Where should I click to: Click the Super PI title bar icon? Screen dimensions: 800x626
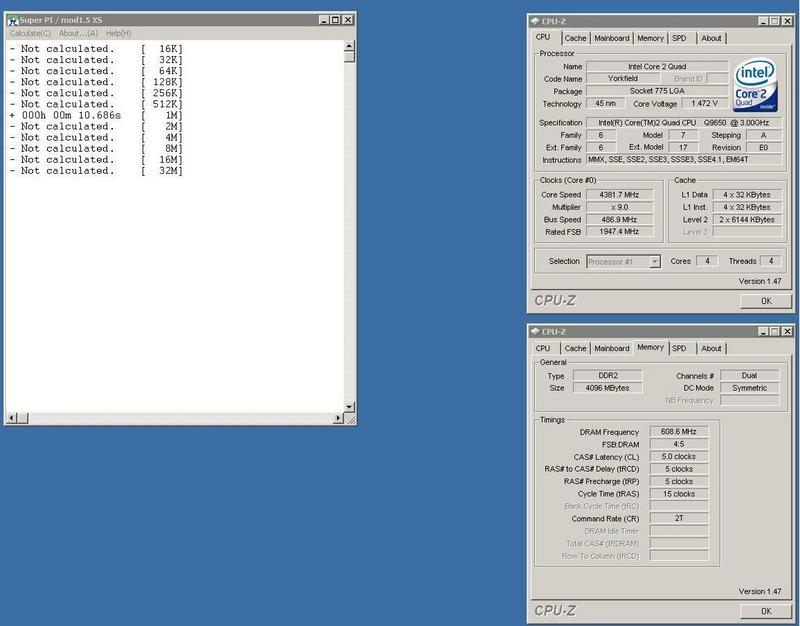(x=13, y=20)
